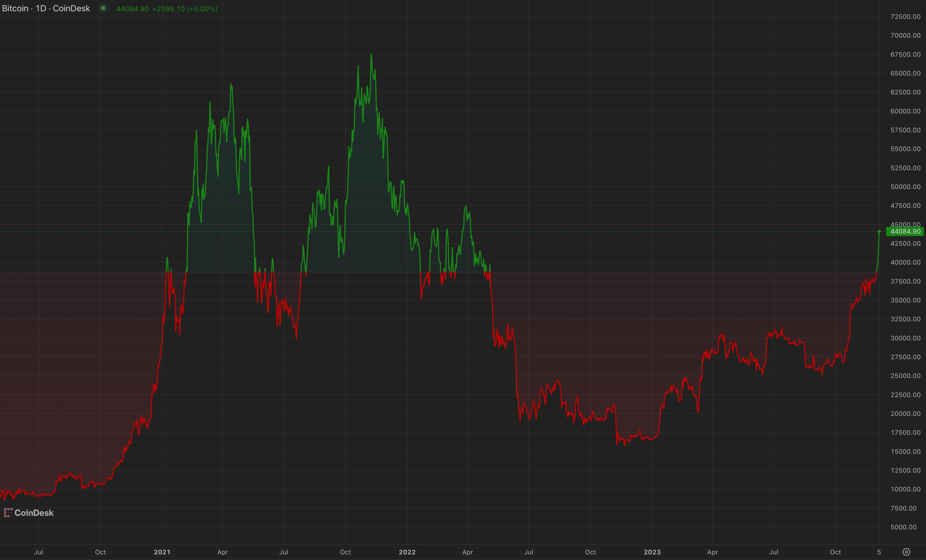Click the 37500.00 price axis label
Viewport: 926px width, 560px height.
click(x=905, y=281)
